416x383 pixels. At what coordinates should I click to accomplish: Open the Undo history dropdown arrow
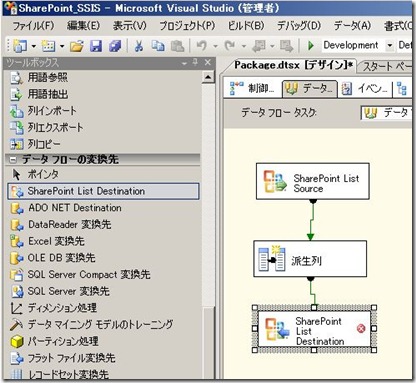click(216, 46)
